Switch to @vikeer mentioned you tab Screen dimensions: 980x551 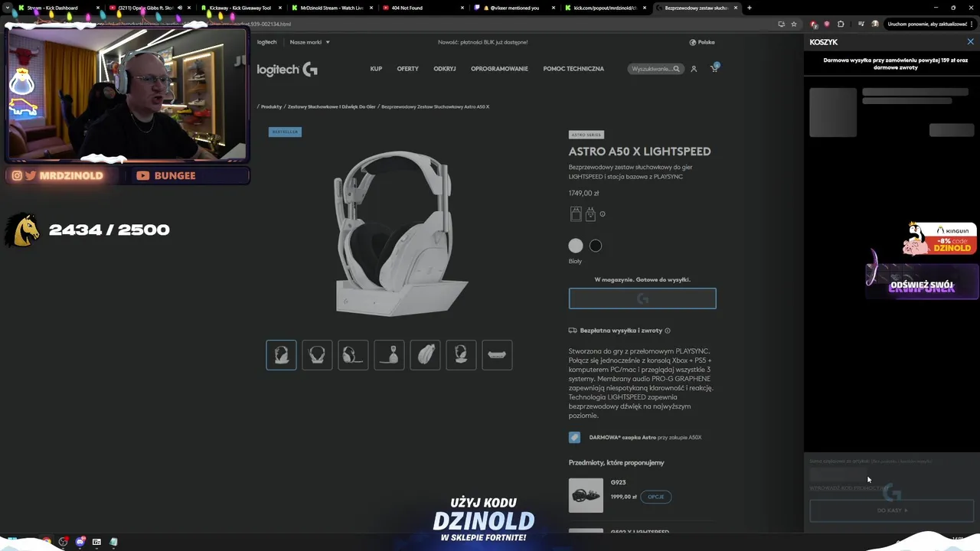click(x=513, y=8)
